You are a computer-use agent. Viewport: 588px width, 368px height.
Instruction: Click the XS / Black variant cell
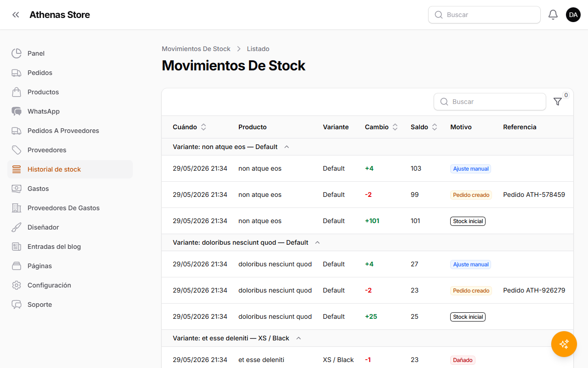click(x=338, y=360)
